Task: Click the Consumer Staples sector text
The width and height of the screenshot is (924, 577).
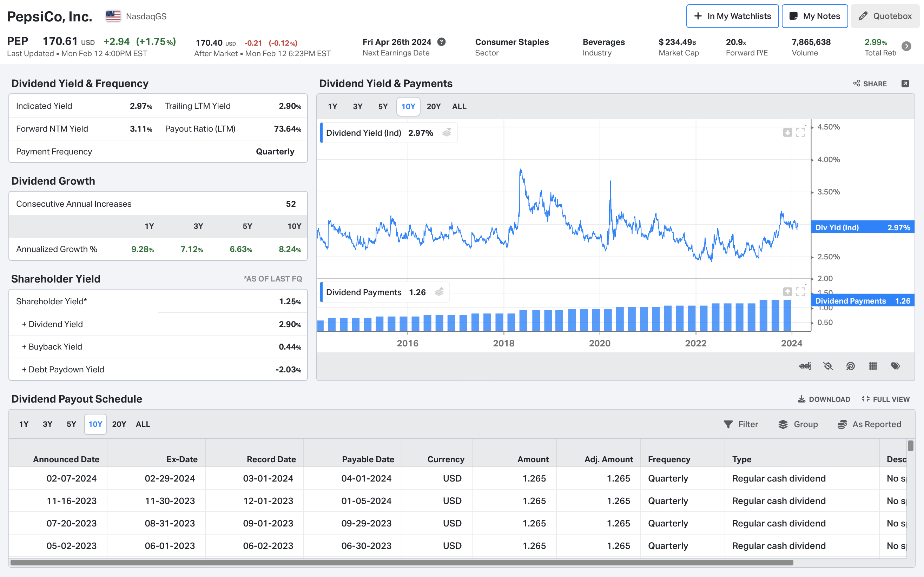Action: (x=512, y=42)
